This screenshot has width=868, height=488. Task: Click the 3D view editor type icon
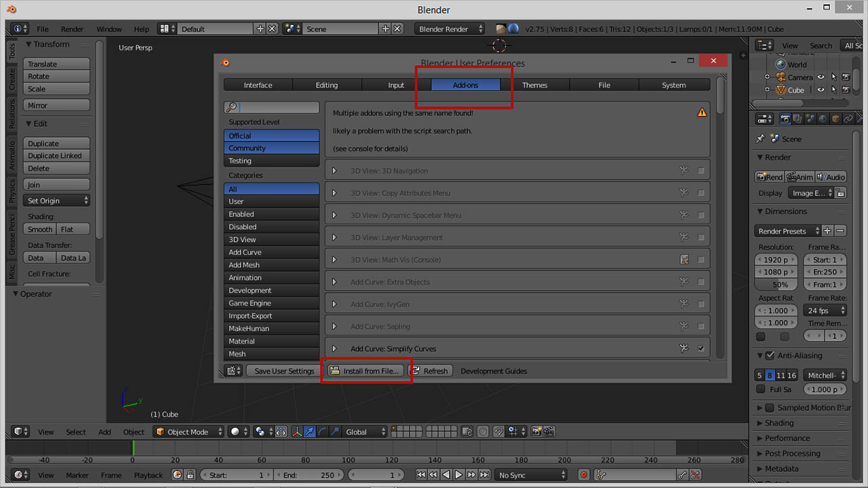tap(21, 432)
